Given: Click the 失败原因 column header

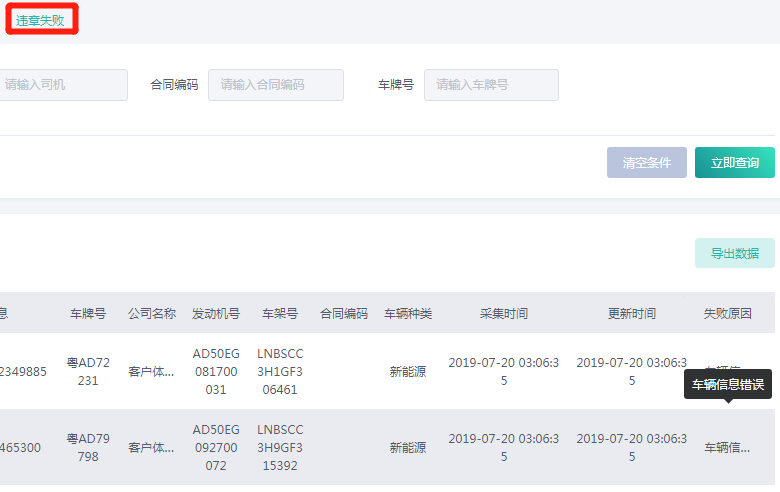Looking at the screenshot, I should [727, 313].
